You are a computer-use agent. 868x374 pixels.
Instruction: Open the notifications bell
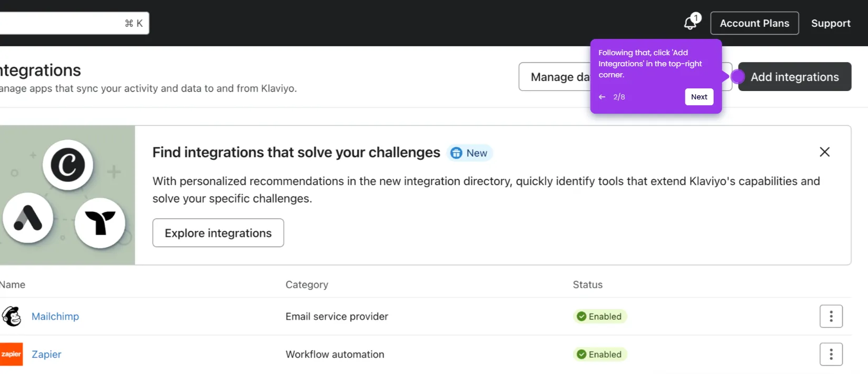[x=691, y=23]
